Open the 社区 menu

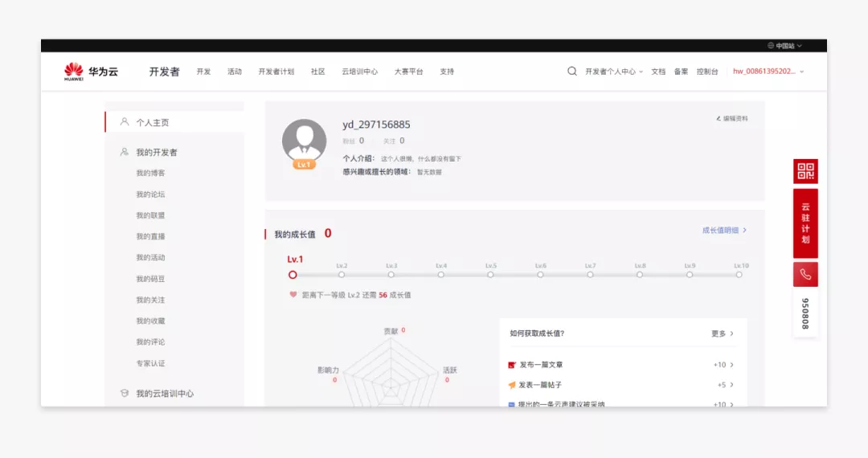317,72
